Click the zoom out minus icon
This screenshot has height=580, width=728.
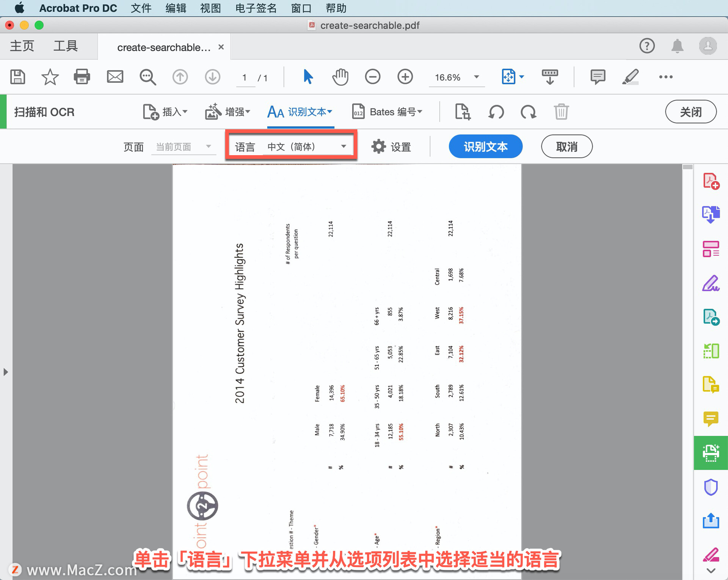coord(372,77)
